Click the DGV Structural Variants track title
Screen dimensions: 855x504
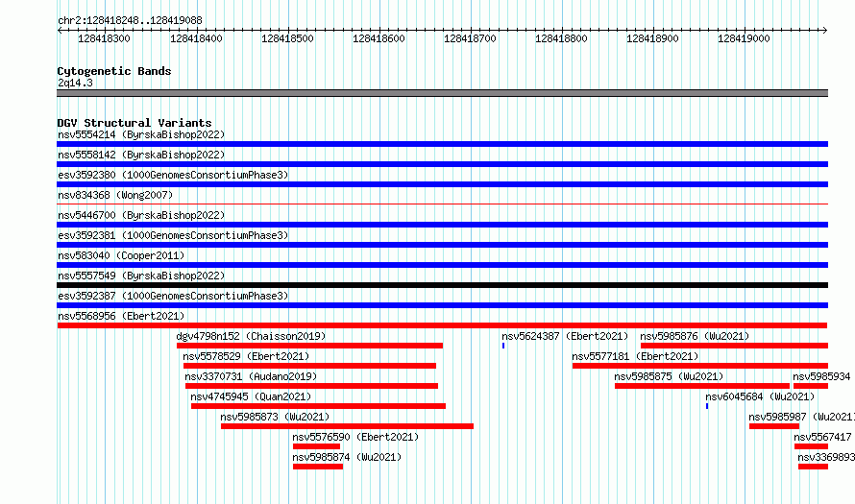(x=134, y=123)
